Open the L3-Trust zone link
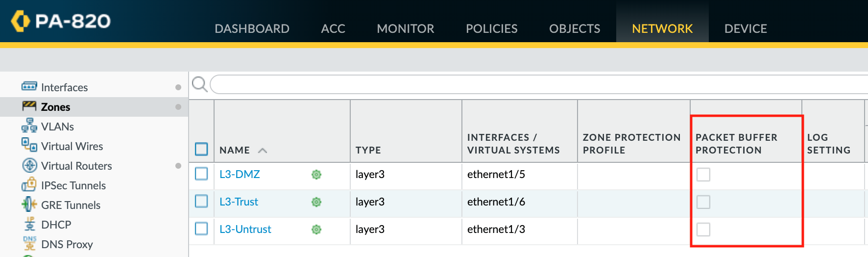 coord(239,202)
